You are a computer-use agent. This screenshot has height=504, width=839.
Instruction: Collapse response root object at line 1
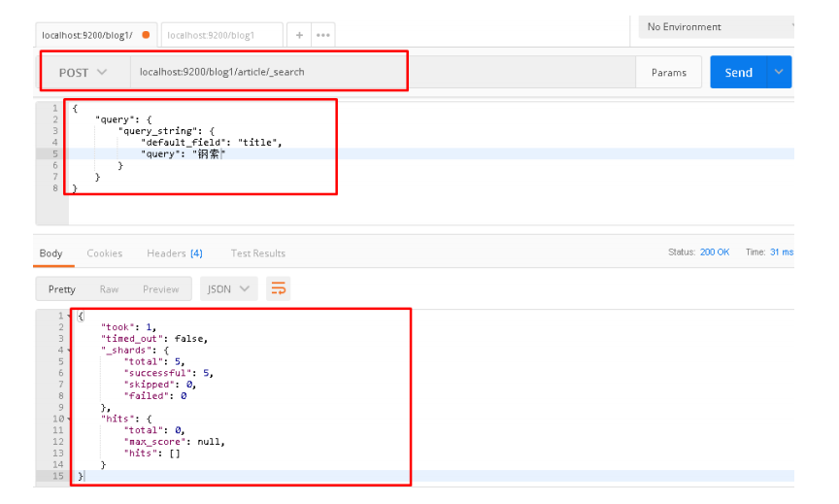coord(69,317)
